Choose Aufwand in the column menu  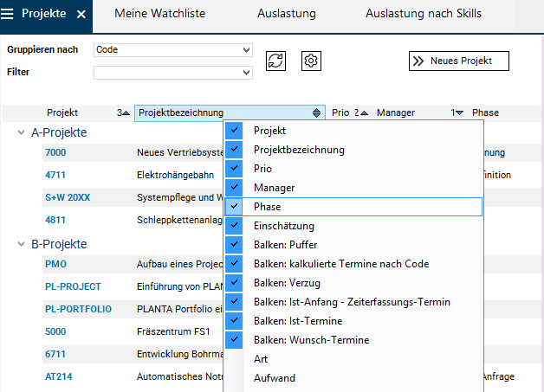[275, 378]
